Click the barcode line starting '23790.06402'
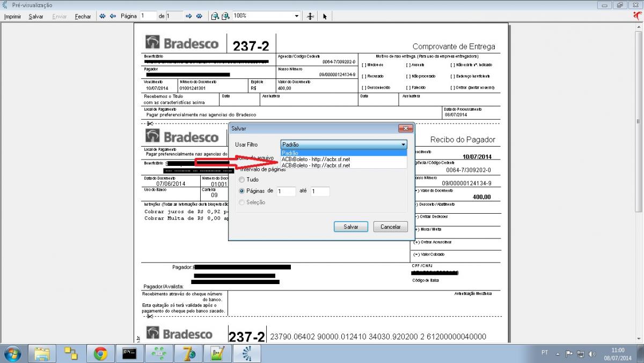This screenshot has width=644, height=363. pyautogui.click(x=378, y=337)
